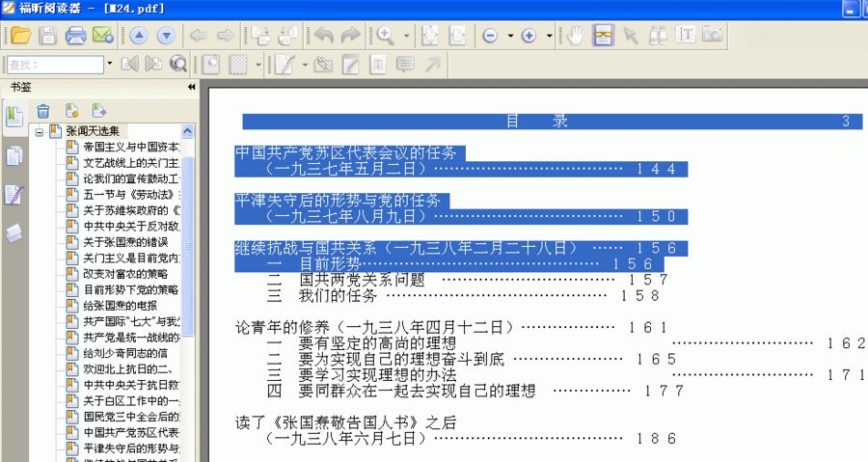This screenshot has width=868, height=462.
Task: Save the document with the floppy disk icon
Action: [x=47, y=36]
